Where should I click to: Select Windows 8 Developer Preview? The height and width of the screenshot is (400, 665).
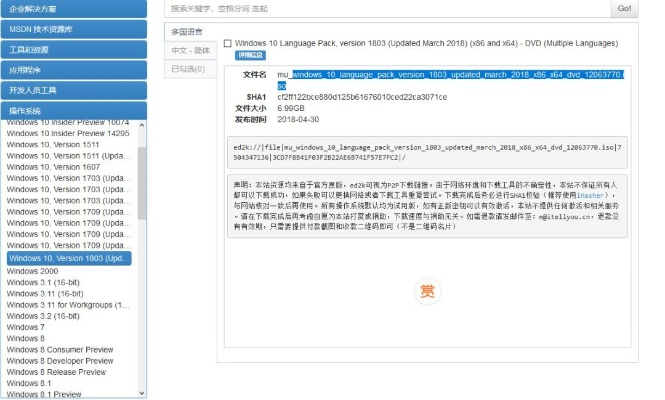tap(60, 361)
